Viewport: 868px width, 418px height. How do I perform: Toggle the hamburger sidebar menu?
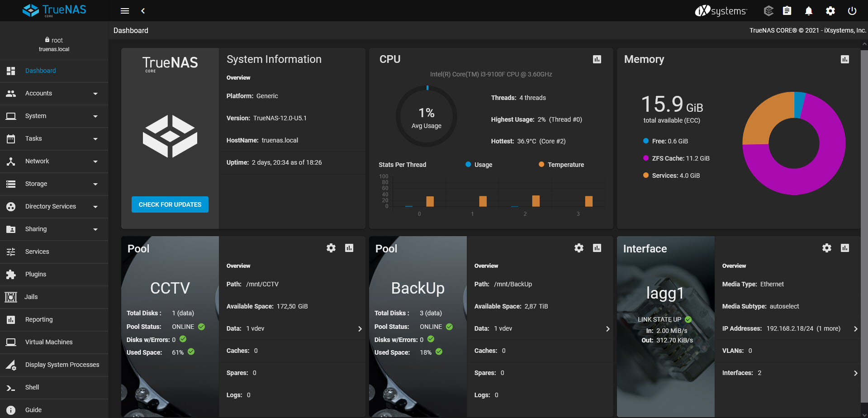click(x=125, y=11)
